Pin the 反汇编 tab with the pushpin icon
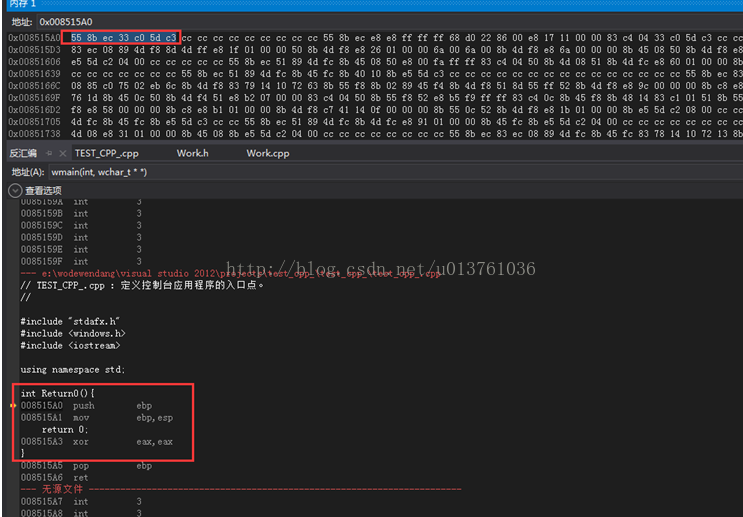 click(49, 153)
